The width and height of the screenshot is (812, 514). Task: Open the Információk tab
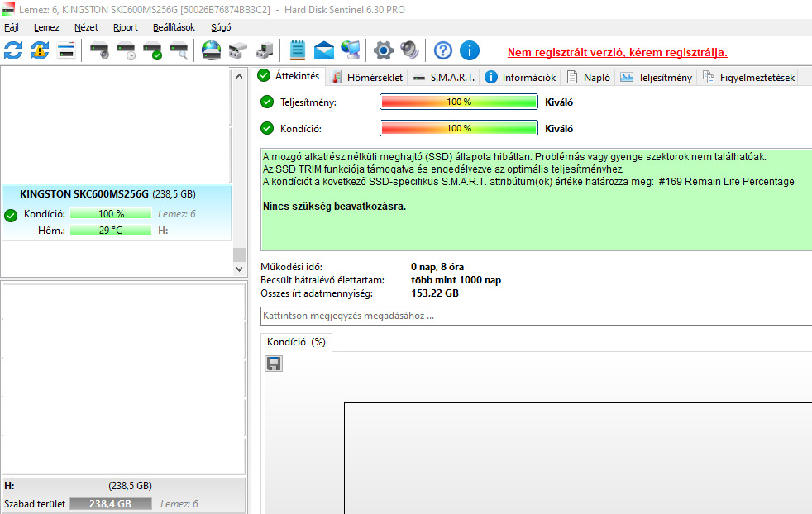click(520, 78)
